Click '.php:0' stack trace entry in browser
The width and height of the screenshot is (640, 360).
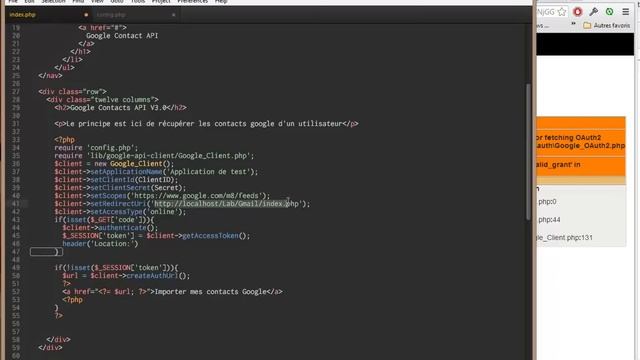[x=547, y=202]
